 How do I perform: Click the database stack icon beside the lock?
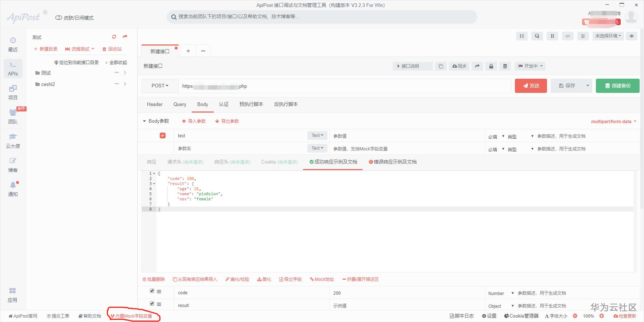505,66
